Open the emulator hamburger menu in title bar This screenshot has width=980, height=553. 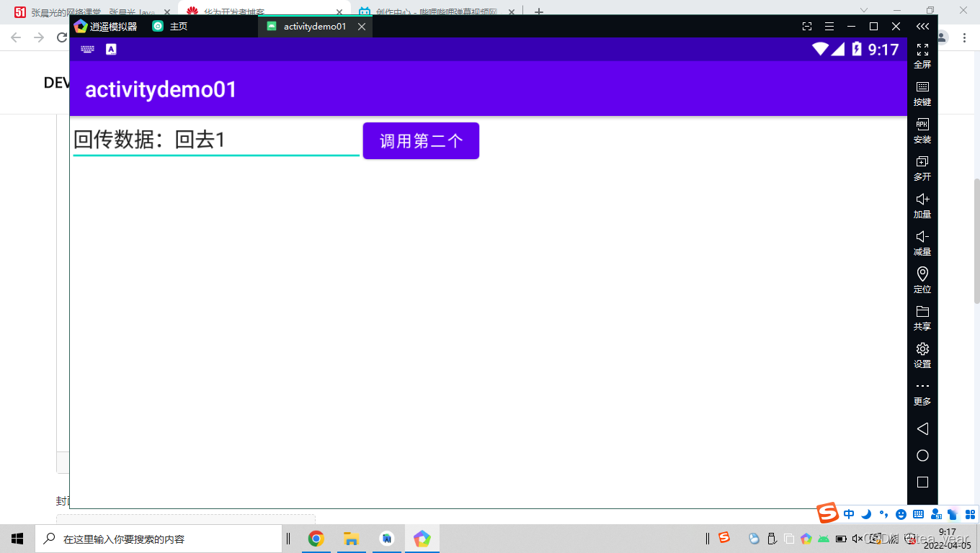[829, 27]
